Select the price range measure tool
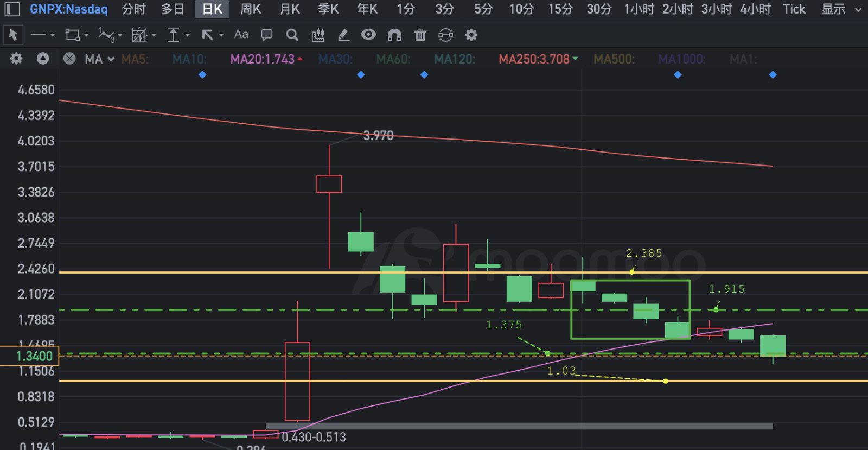The image size is (868, 450). 173,35
